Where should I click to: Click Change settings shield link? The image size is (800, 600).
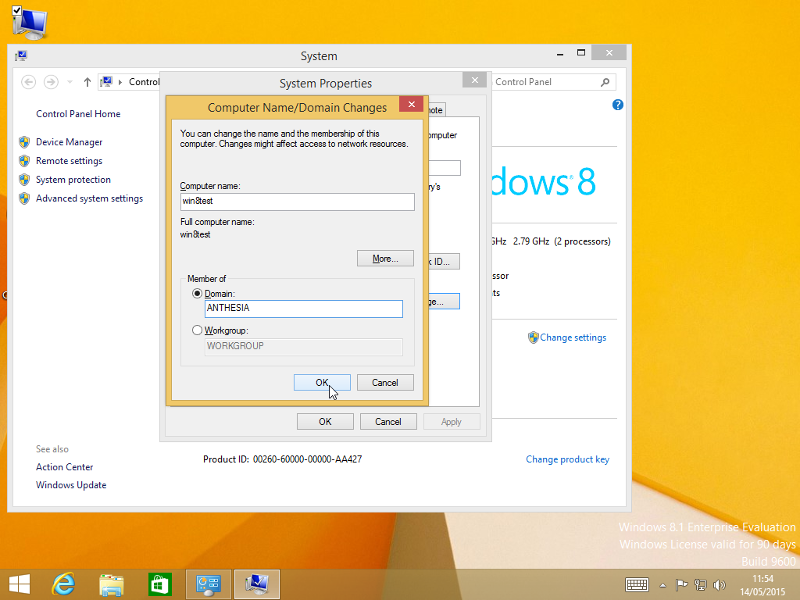pos(567,338)
